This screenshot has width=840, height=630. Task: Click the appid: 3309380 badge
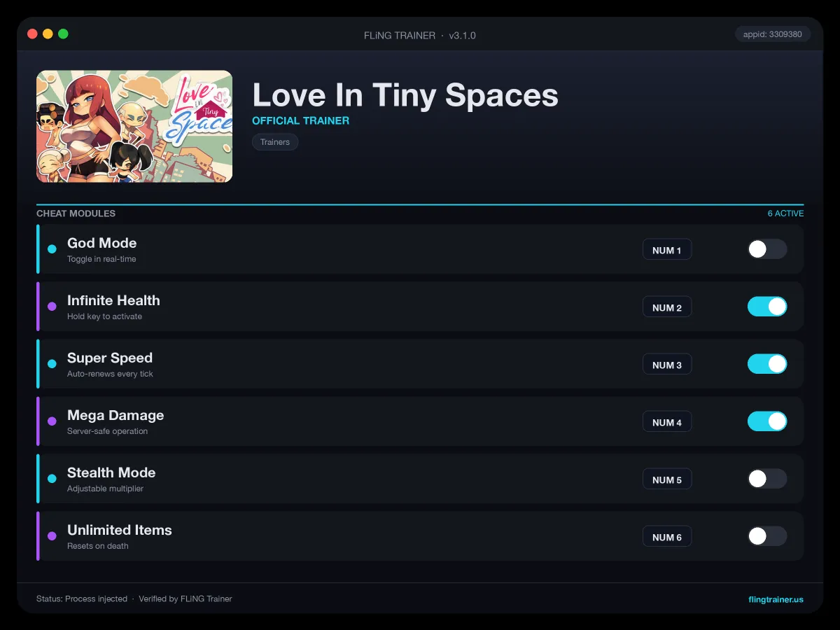coord(773,34)
